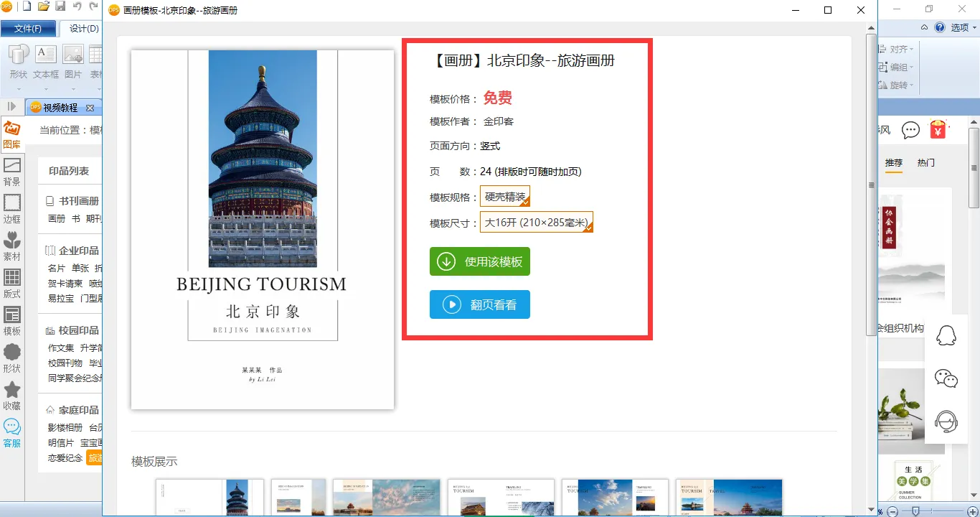Open a file via the folder icon
The image size is (980, 517).
(44, 7)
